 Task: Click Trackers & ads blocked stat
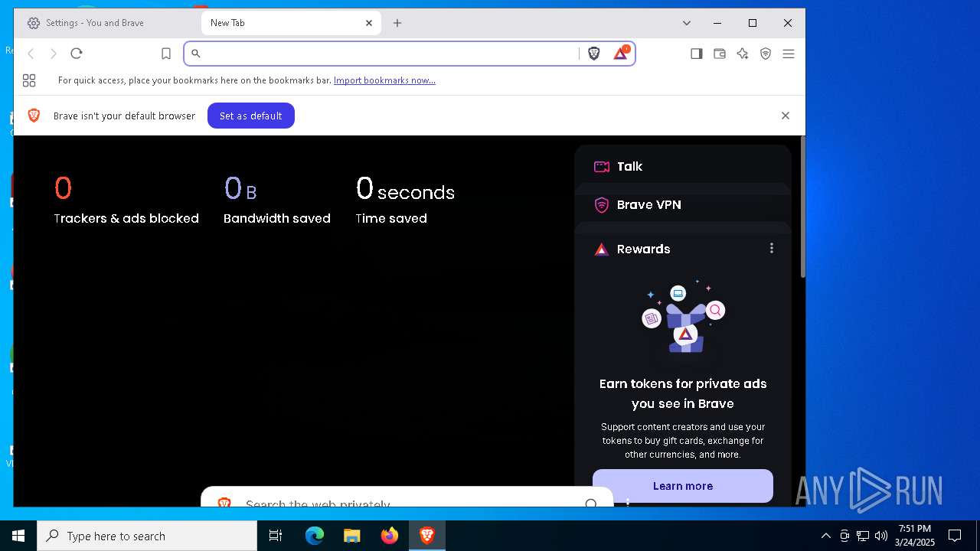pos(126,201)
